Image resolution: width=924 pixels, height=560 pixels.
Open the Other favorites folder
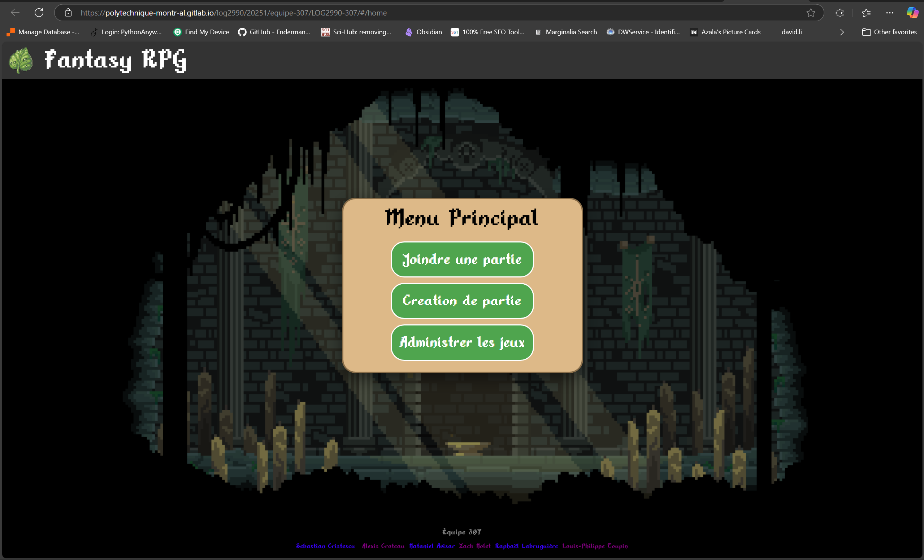889,32
